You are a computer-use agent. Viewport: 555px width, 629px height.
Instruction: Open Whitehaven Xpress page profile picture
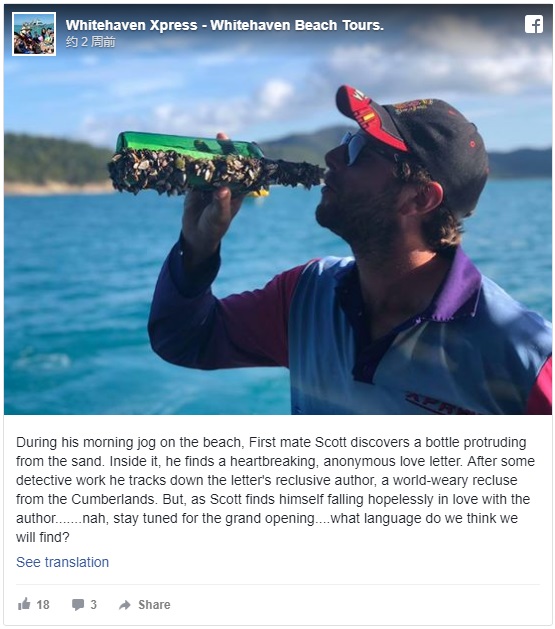coord(34,34)
